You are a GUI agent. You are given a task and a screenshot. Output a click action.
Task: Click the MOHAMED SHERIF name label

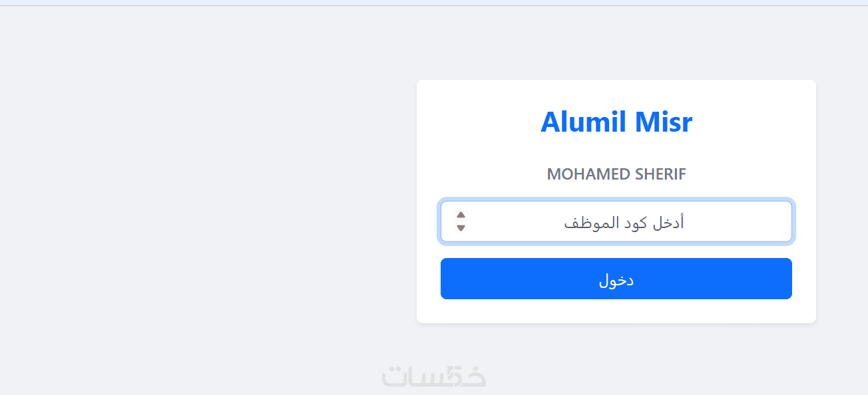616,174
